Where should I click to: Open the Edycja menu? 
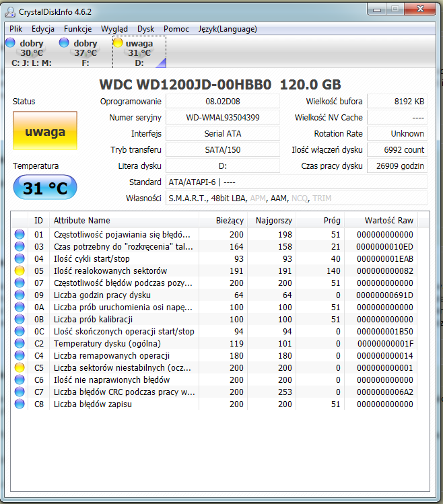click(43, 29)
